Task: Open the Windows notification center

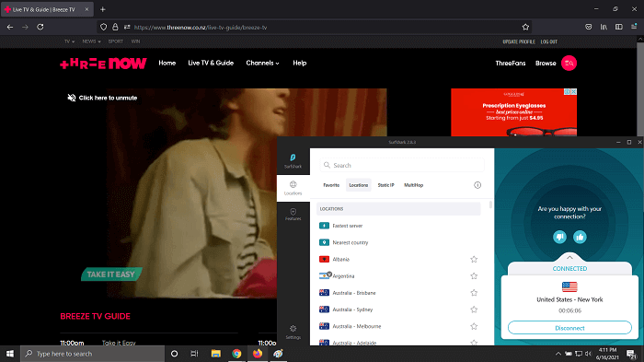Action: click(x=631, y=354)
